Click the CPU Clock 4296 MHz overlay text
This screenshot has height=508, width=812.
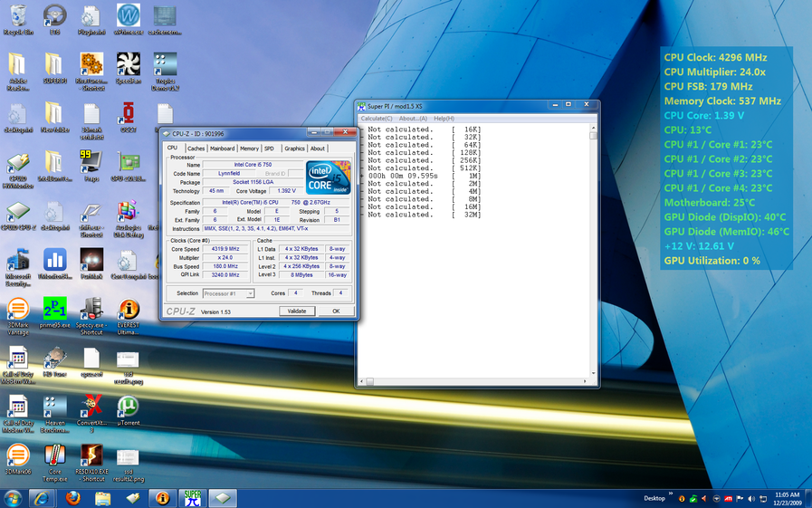[716, 57]
